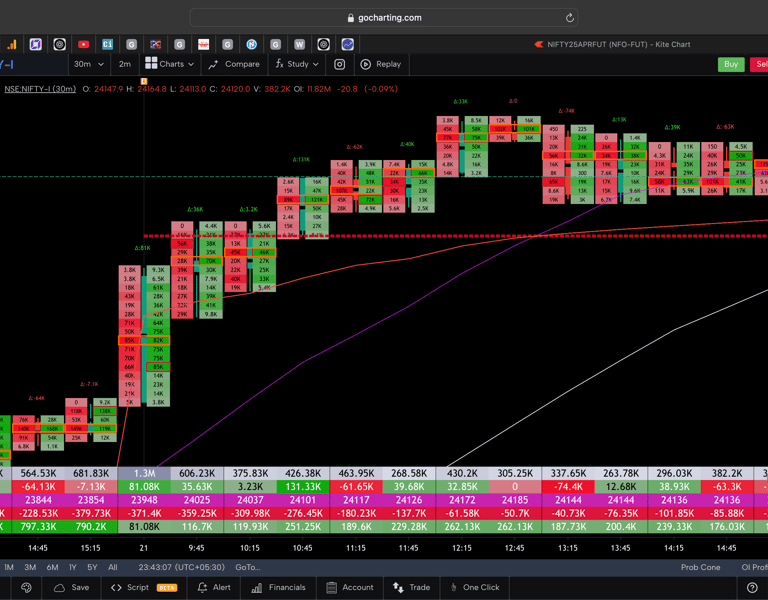The height and width of the screenshot is (600, 768).
Task: Click the -379.73K red table cell
Action: (91, 513)
